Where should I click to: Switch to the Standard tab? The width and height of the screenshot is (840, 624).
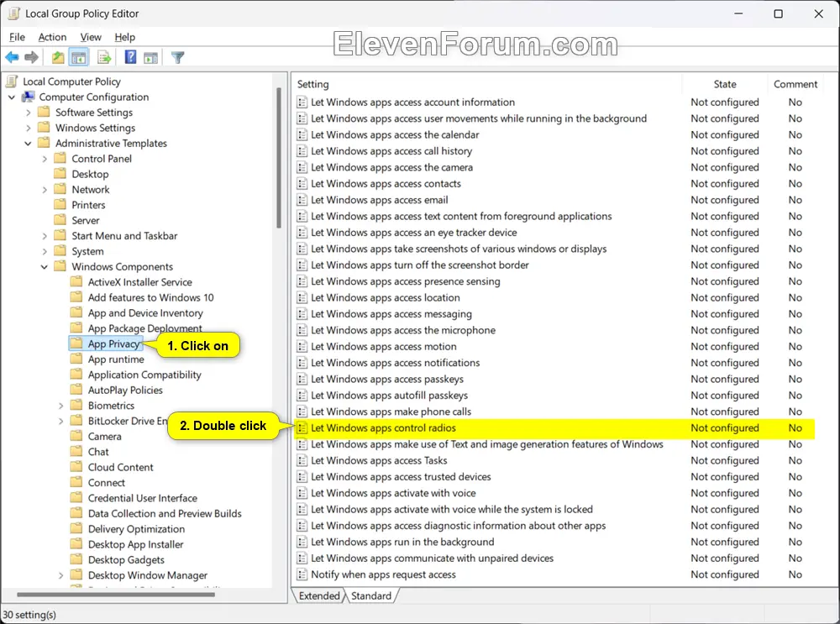[x=371, y=595]
